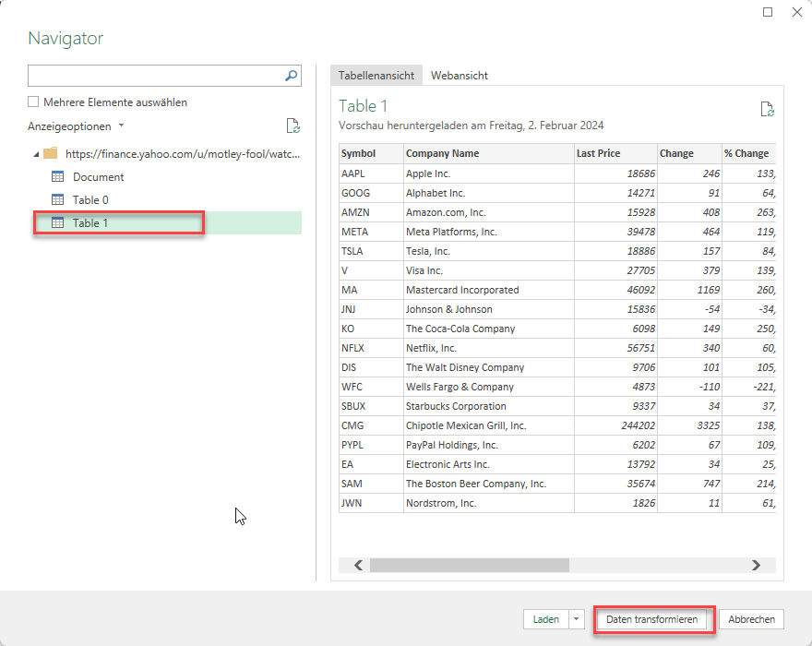Click the Symbol column header
Screen dimensions: 812x646
click(371, 153)
